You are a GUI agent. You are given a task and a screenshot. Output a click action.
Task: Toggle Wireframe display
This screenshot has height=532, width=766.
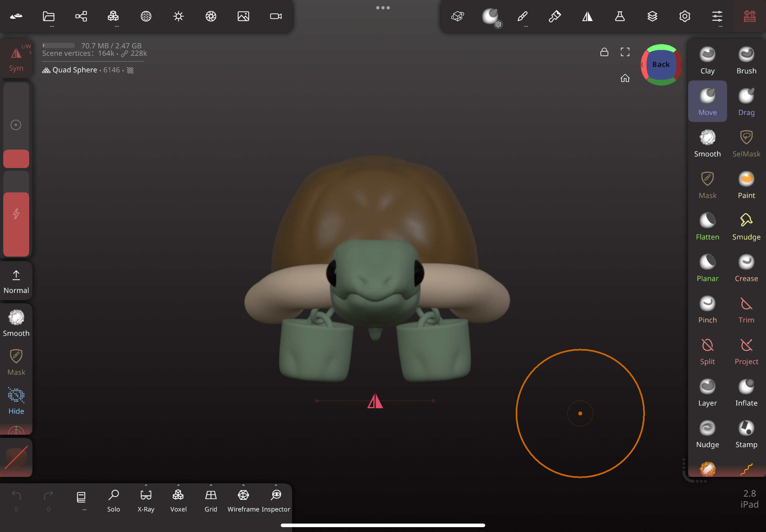pos(243,501)
